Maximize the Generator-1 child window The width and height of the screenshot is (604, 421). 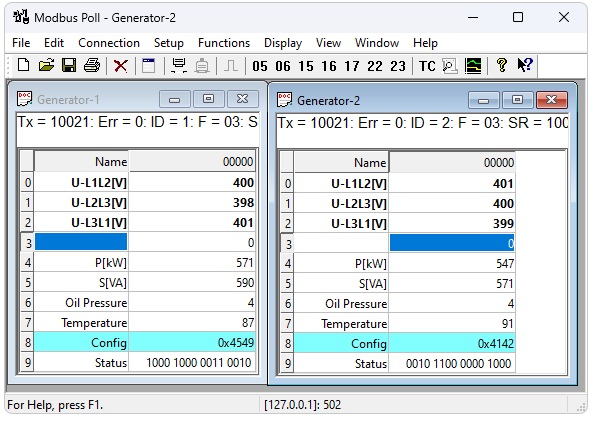[x=208, y=99]
